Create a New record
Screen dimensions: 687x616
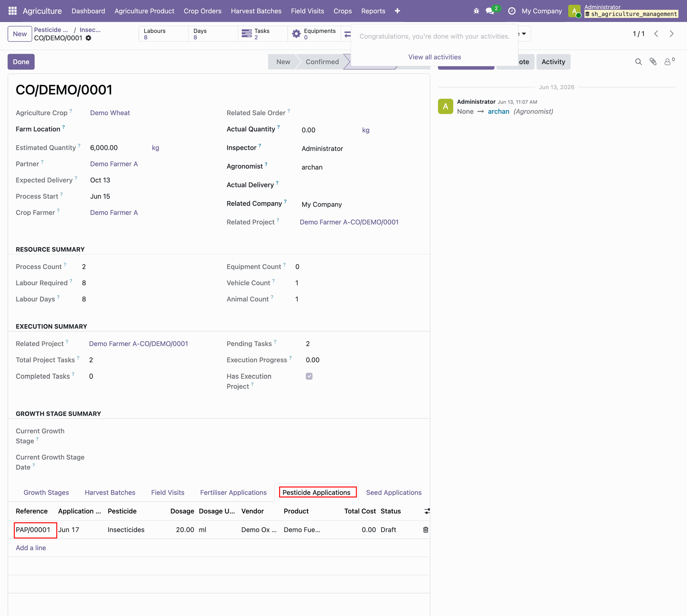click(x=20, y=34)
